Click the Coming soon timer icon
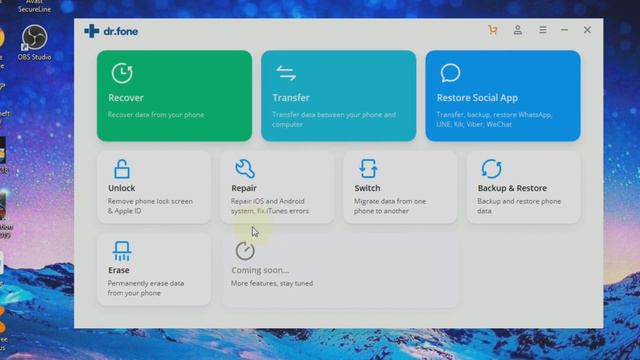This screenshot has height=360, width=640. (x=245, y=251)
